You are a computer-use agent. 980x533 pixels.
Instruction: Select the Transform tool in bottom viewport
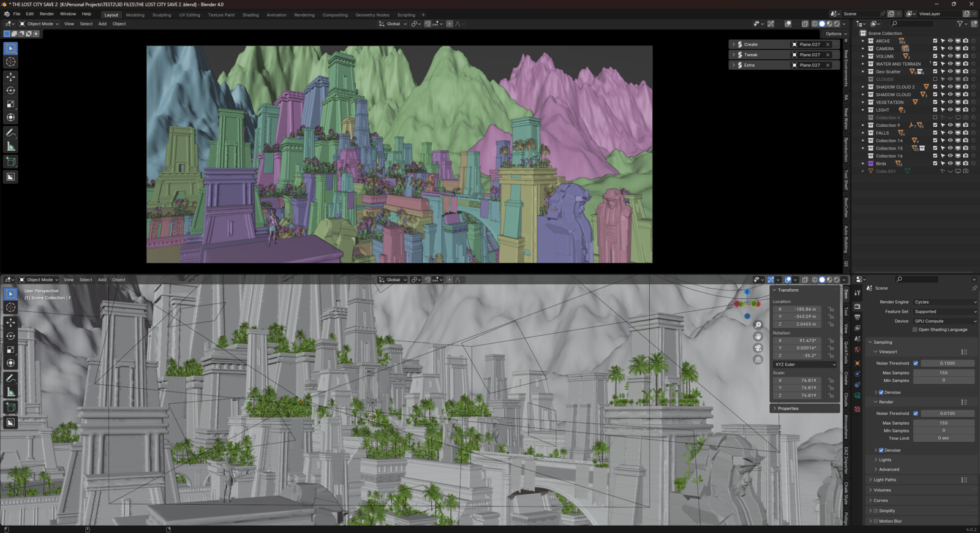[x=10, y=363]
